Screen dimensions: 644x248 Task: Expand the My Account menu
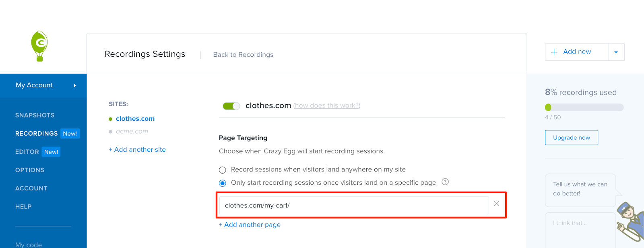(x=43, y=85)
